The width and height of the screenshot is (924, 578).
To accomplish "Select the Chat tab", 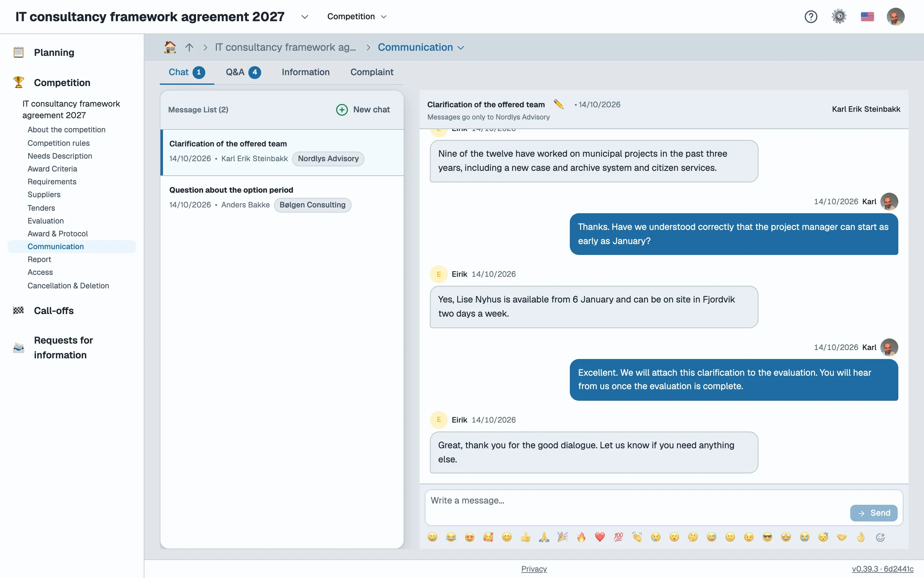I will click(x=187, y=72).
